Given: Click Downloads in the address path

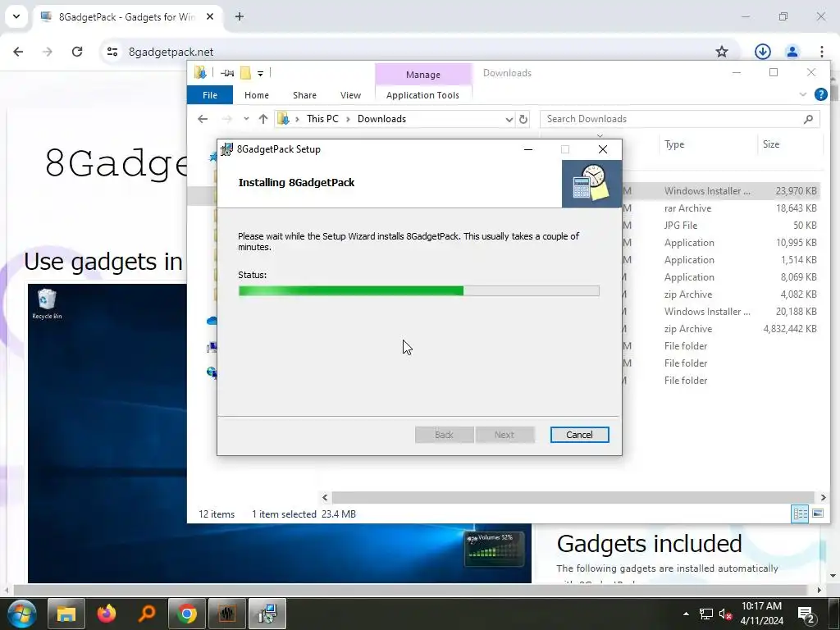Looking at the screenshot, I should 381,119.
